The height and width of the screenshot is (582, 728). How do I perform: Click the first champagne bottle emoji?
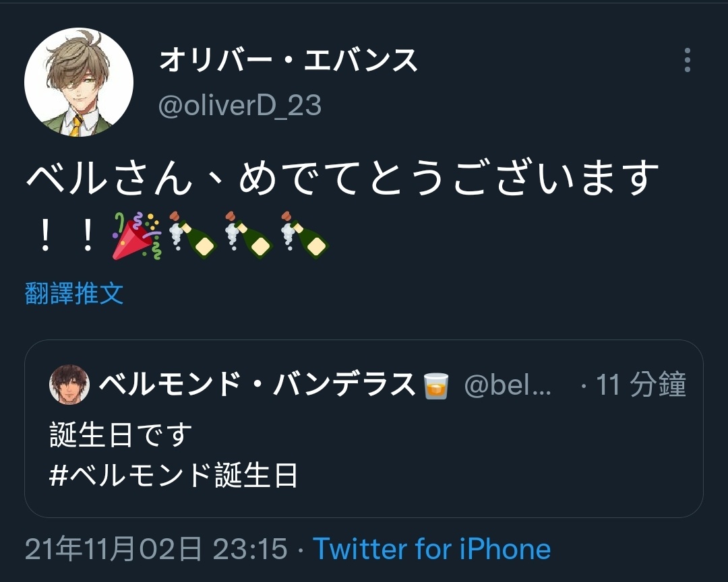tap(192, 235)
